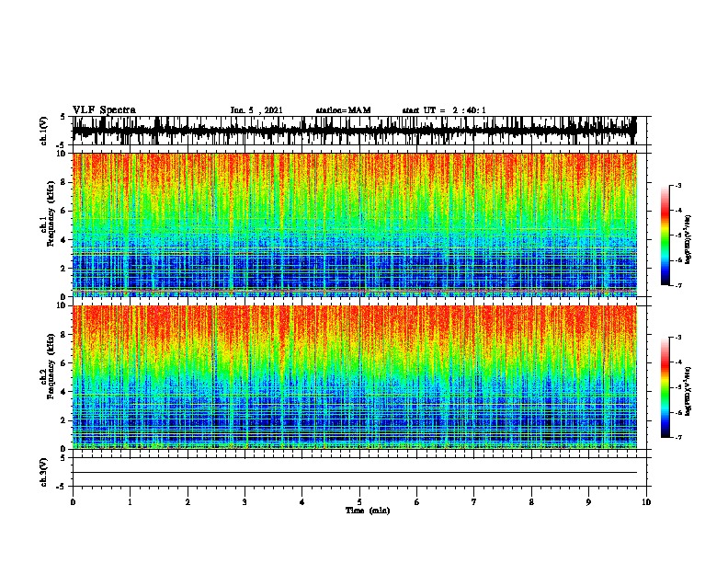Click the "5" tick on ch.1(V) axis
The image size is (728, 563).
pyautogui.click(x=63, y=117)
